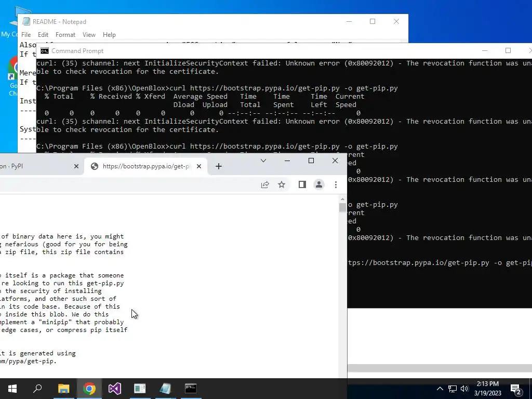Open Visual Studio from the taskbar

point(115,389)
